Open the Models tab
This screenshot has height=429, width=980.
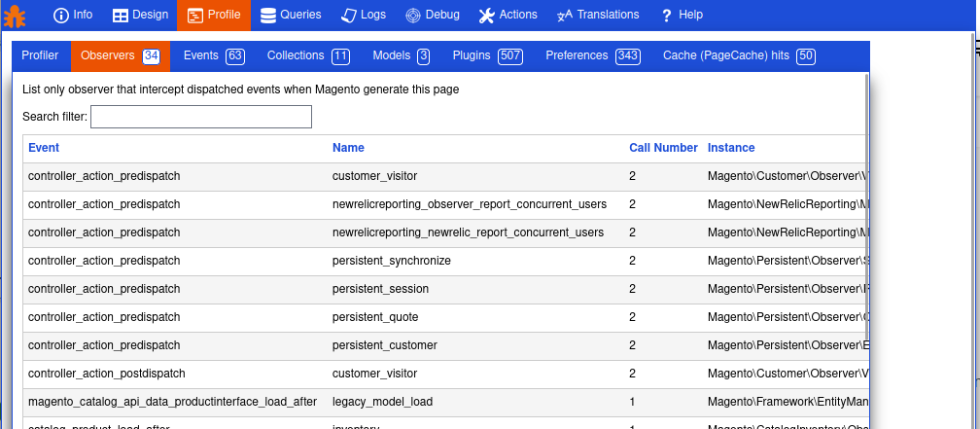click(401, 56)
